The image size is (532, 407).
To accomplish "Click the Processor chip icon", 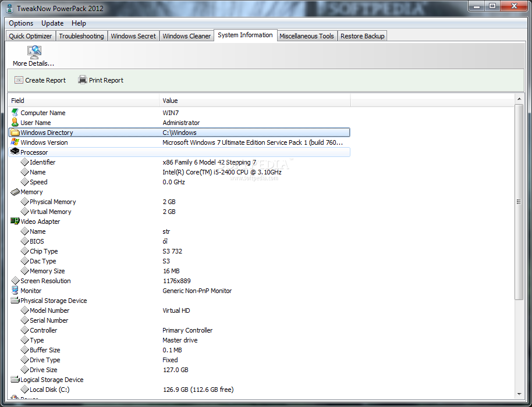I will point(15,152).
